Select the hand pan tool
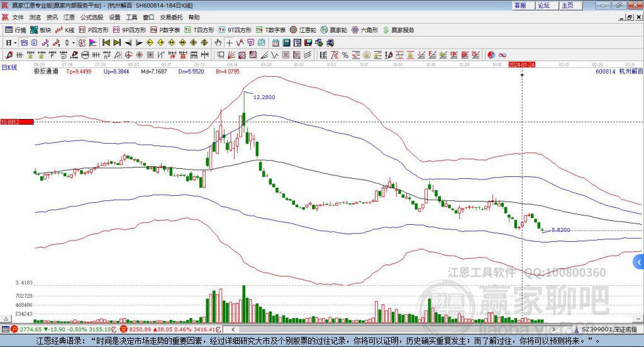This screenshot has width=644, height=347. coord(218,43)
